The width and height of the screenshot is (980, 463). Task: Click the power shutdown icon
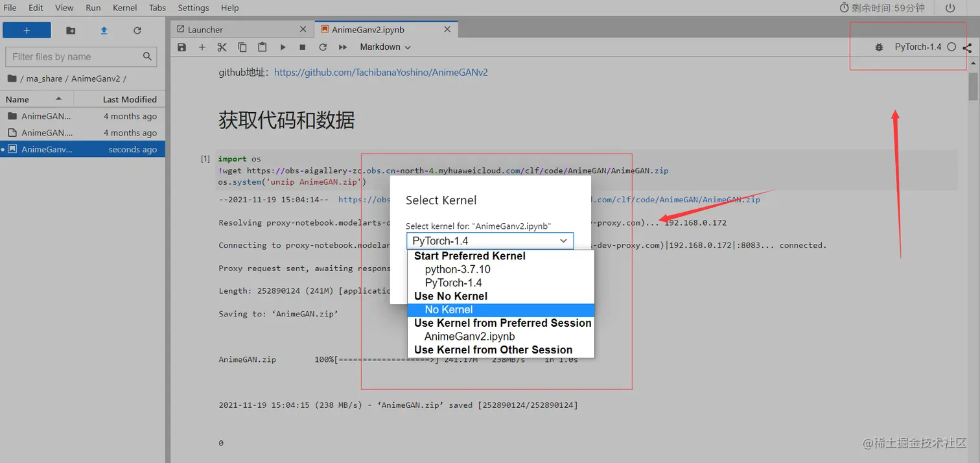tap(950, 8)
